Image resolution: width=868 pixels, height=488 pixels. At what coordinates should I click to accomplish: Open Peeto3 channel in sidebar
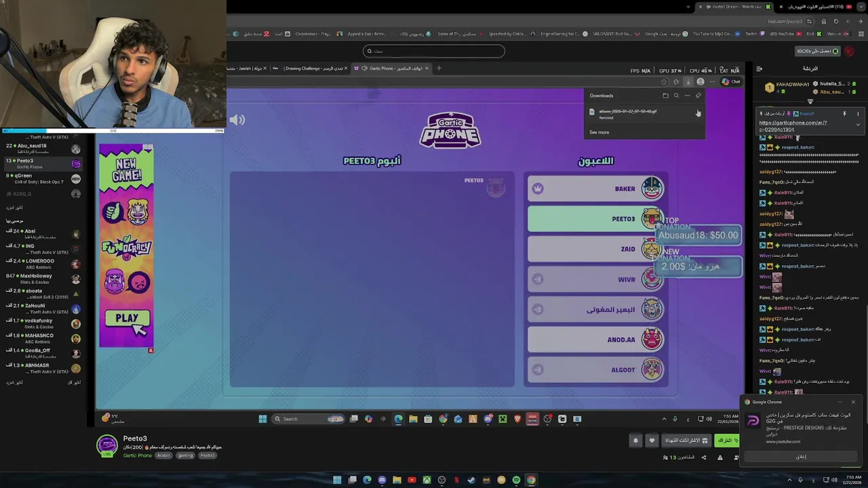coord(42,163)
